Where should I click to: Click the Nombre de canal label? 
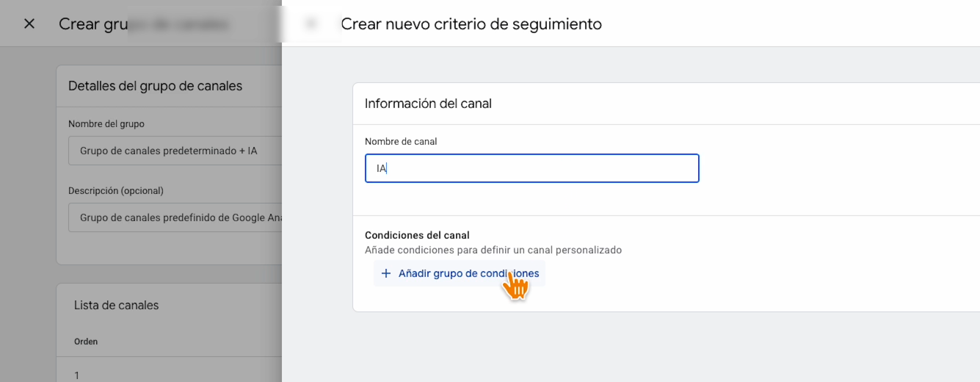[x=401, y=141]
